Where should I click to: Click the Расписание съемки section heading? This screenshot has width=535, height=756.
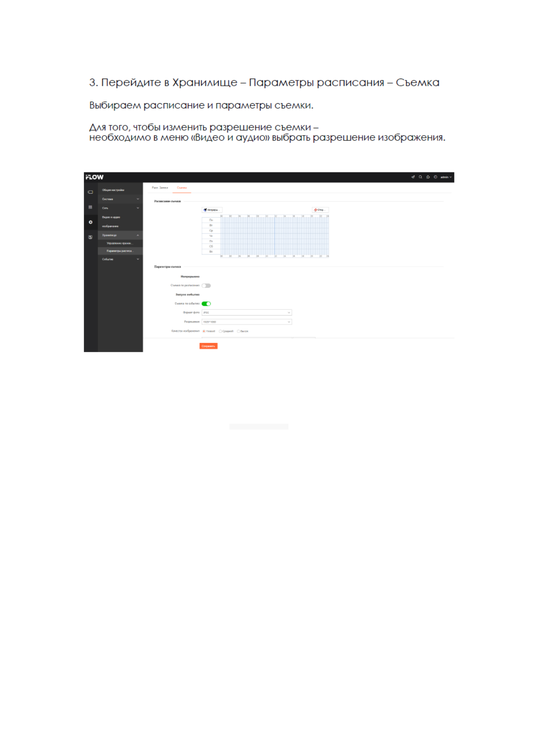pyautogui.click(x=168, y=201)
